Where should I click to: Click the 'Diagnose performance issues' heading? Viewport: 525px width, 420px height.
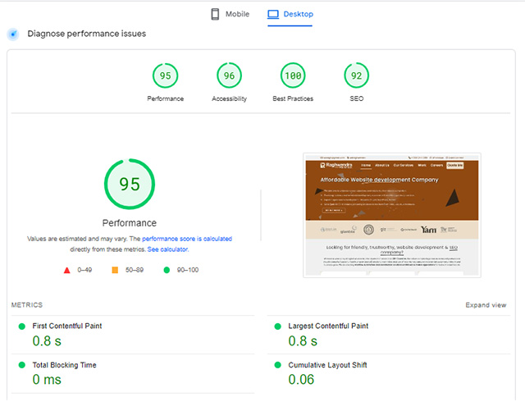click(x=87, y=34)
